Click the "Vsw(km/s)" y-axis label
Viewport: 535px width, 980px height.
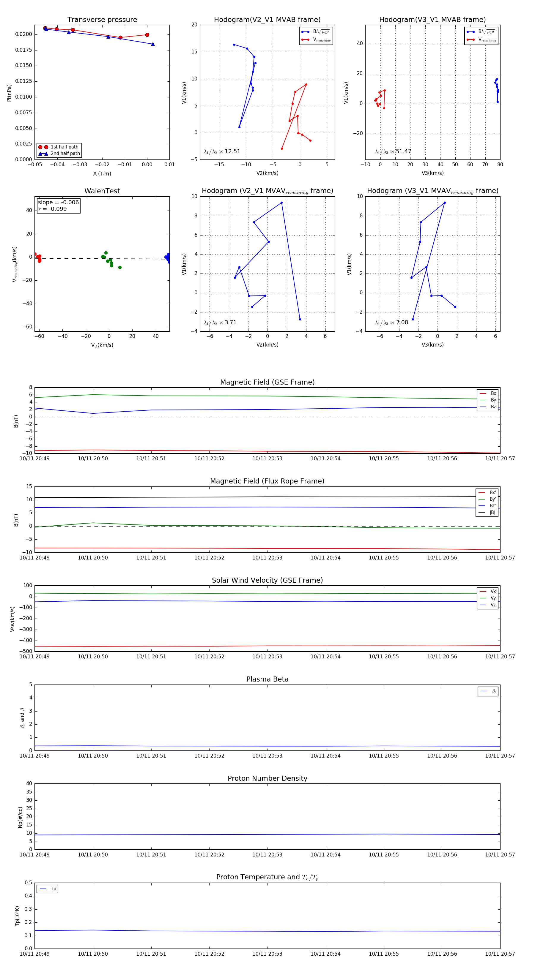click(12, 619)
